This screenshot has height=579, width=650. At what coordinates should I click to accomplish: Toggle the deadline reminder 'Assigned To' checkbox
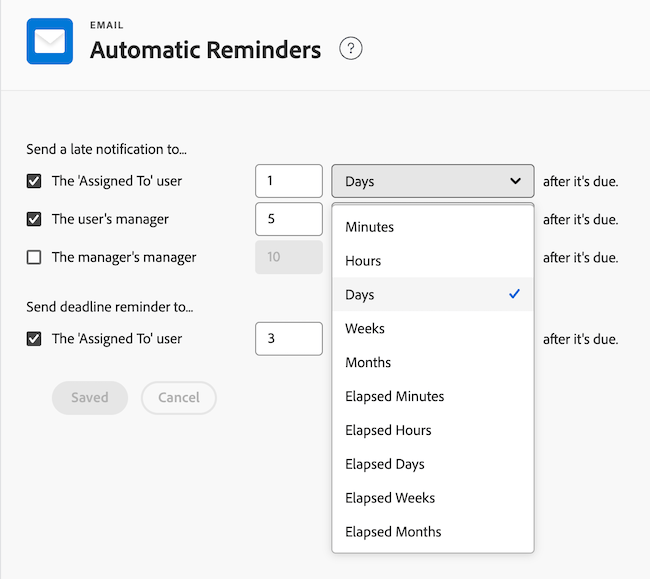pos(34,339)
